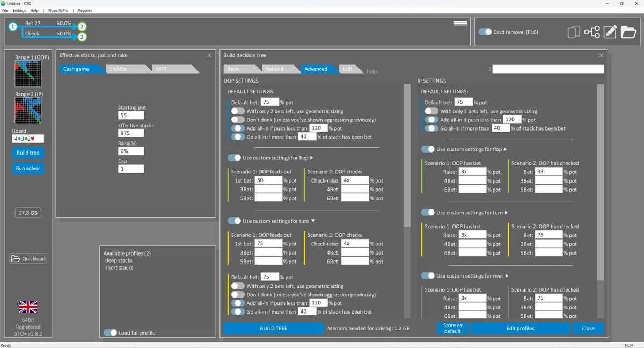644x348 pixels.
Task: Expand IP custom settings for river arrow
Action: (x=506, y=276)
